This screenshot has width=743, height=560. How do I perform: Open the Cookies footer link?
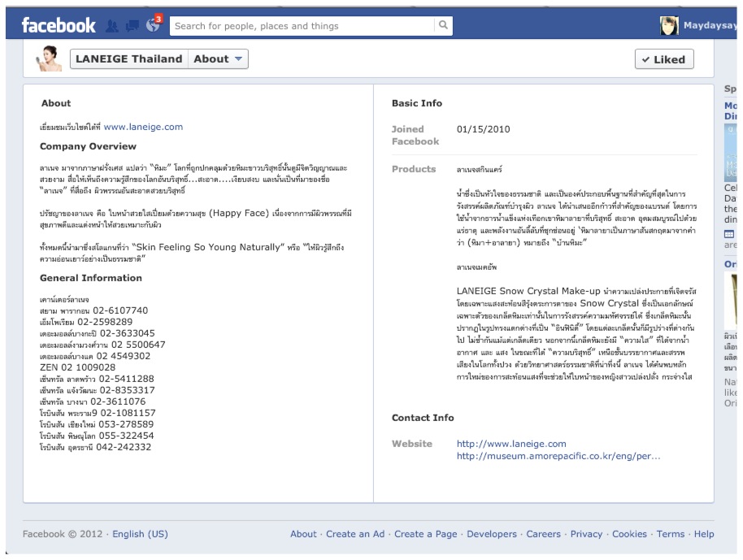click(629, 534)
